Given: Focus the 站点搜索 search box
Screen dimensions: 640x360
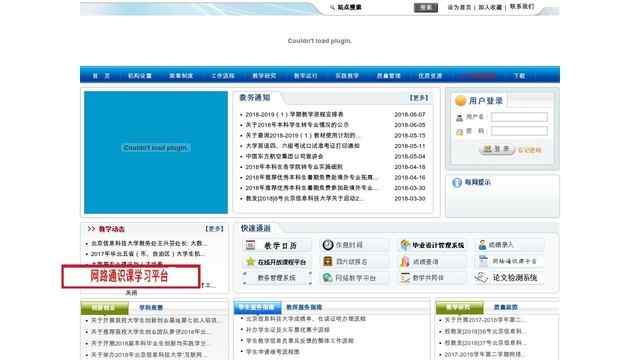Looking at the screenshot, I should [387, 7].
